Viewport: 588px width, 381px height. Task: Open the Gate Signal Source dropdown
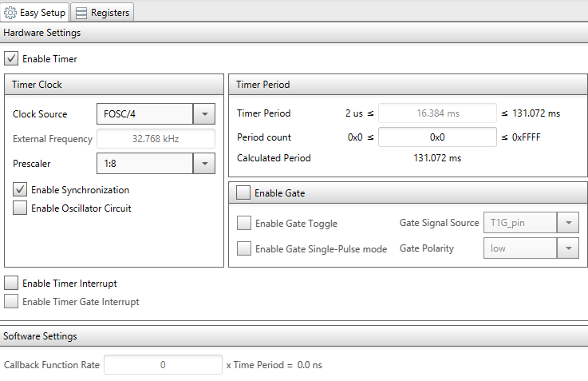568,224
